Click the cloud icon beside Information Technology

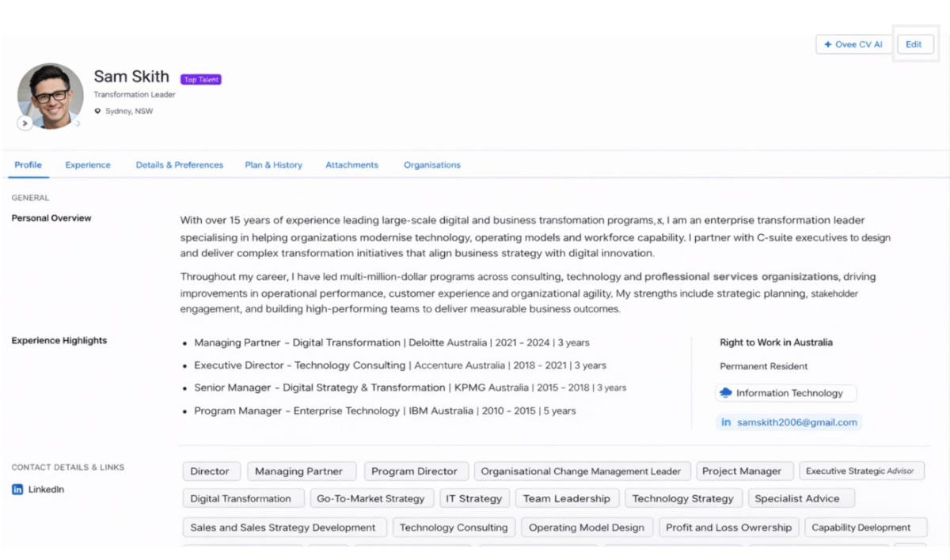pos(726,393)
